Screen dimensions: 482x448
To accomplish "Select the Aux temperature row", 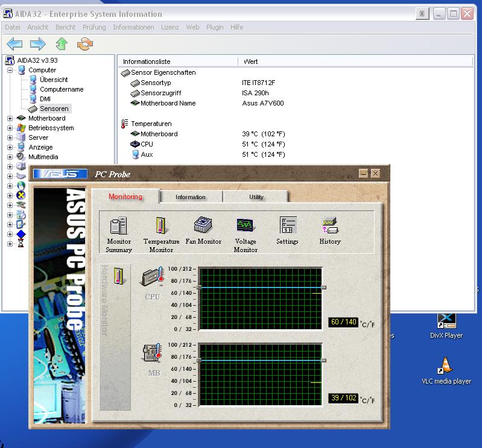I will coord(208,154).
